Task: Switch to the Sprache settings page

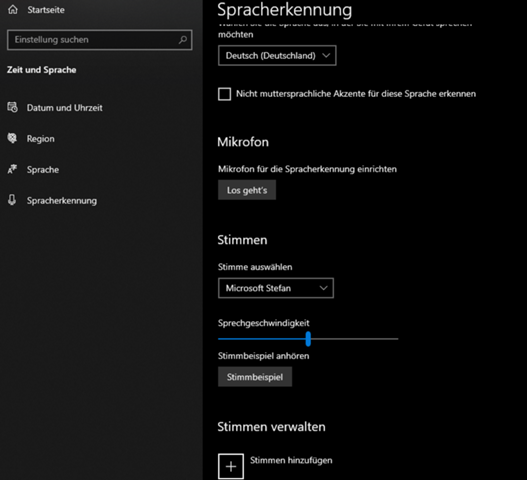Action: click(x=43, y=170)
